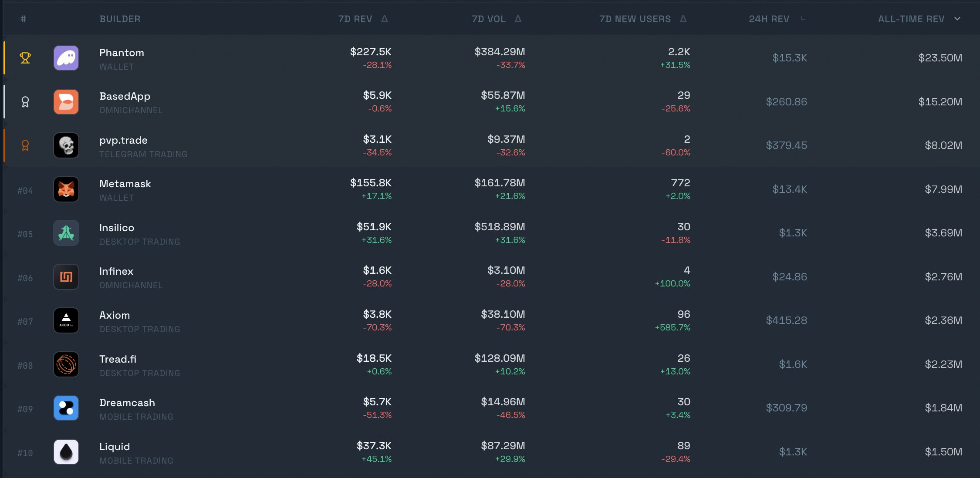
Task: Click MOBILE TRADING label under Dreamcash
Action: tap(136, 417)
